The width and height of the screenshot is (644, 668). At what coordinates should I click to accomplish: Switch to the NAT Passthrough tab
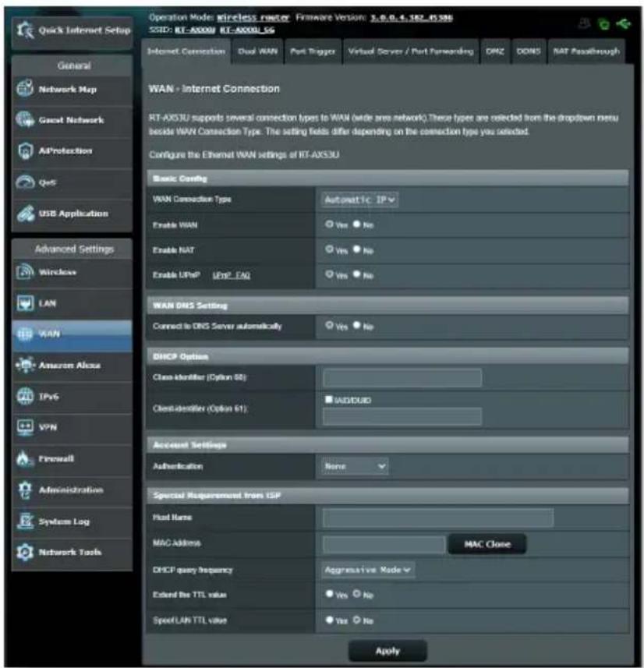[586, 51]
